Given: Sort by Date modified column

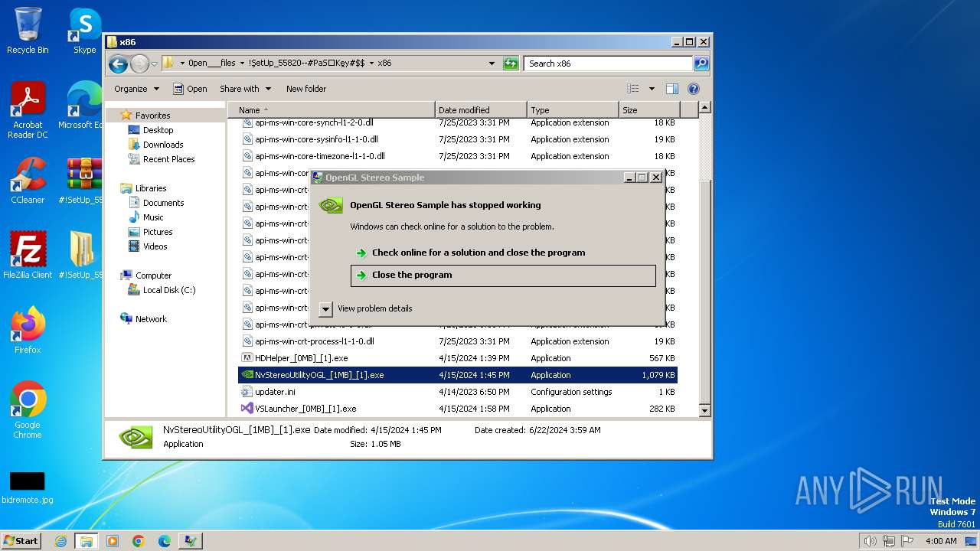Looking at the screenshot, I should tap(481, 110).
